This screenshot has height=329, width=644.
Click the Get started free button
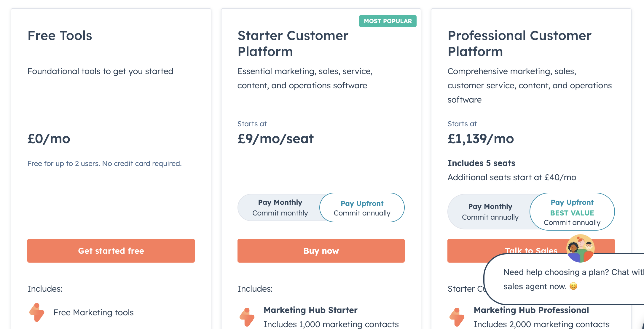tap(111, 251)
